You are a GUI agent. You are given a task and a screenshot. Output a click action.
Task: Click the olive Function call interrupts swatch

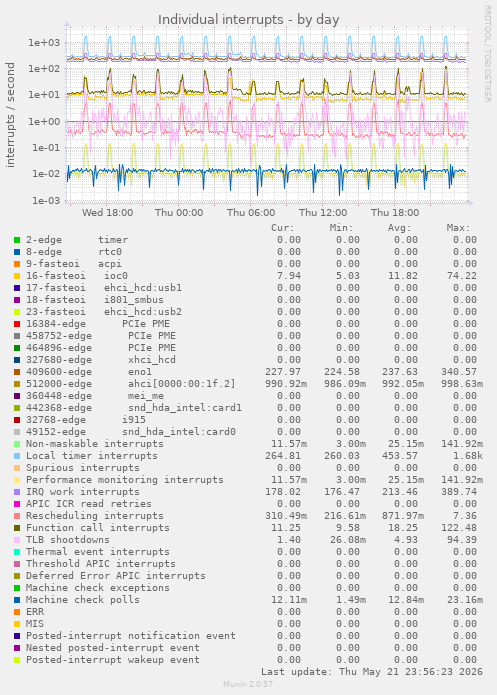tap(17, 528)
